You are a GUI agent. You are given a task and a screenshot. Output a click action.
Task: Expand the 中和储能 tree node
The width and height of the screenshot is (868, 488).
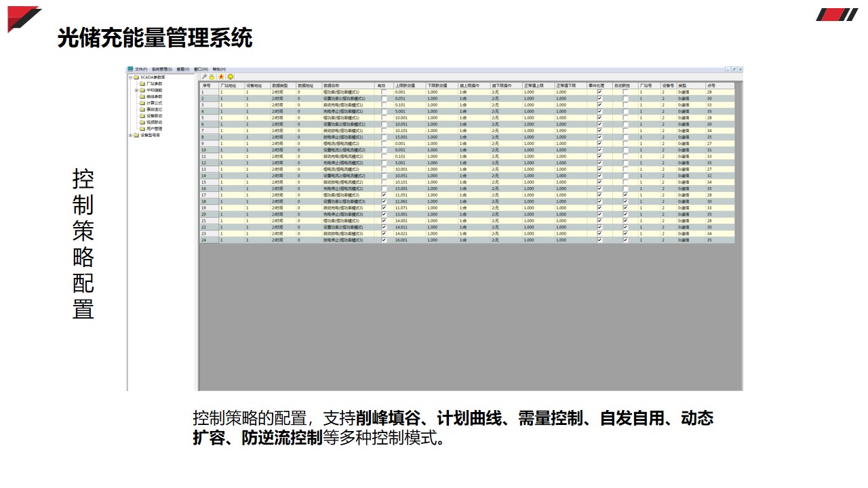coord(136,90)
